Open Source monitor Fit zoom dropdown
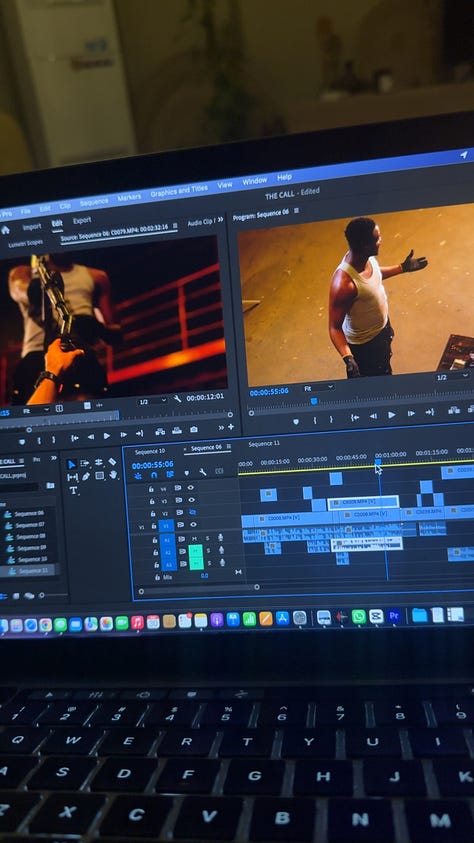474x843 pixels. pyautogui.click(x=37, y=410)
